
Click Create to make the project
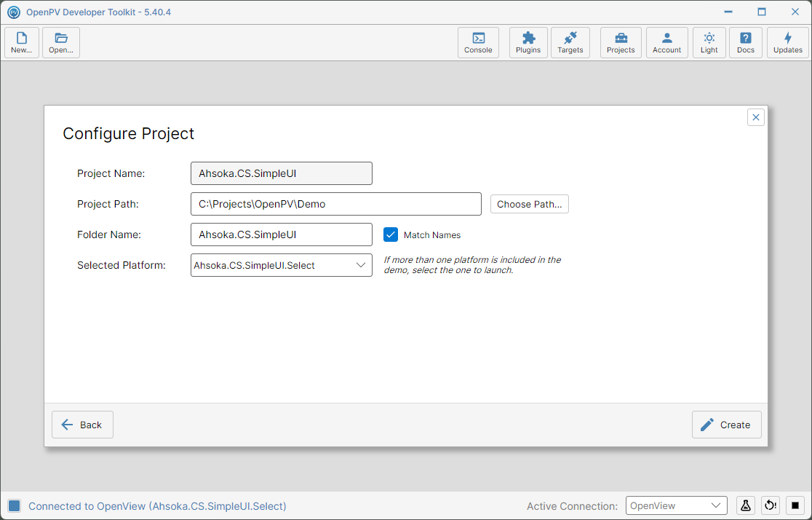tap(727, 425)
